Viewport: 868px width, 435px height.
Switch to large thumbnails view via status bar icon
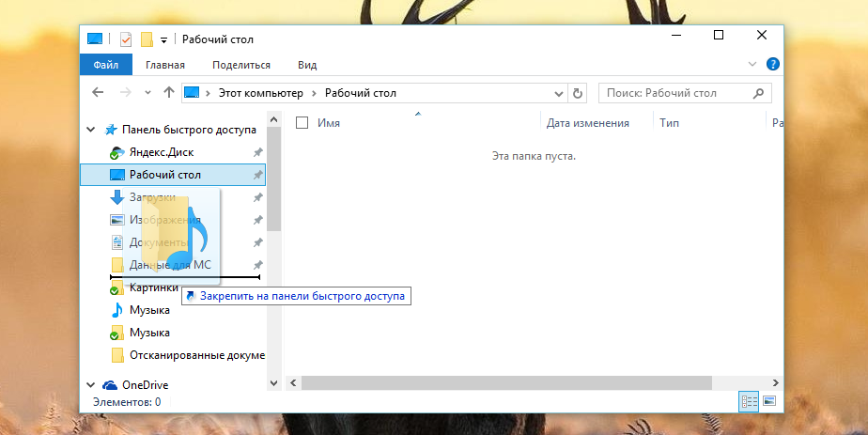point(769,401)
